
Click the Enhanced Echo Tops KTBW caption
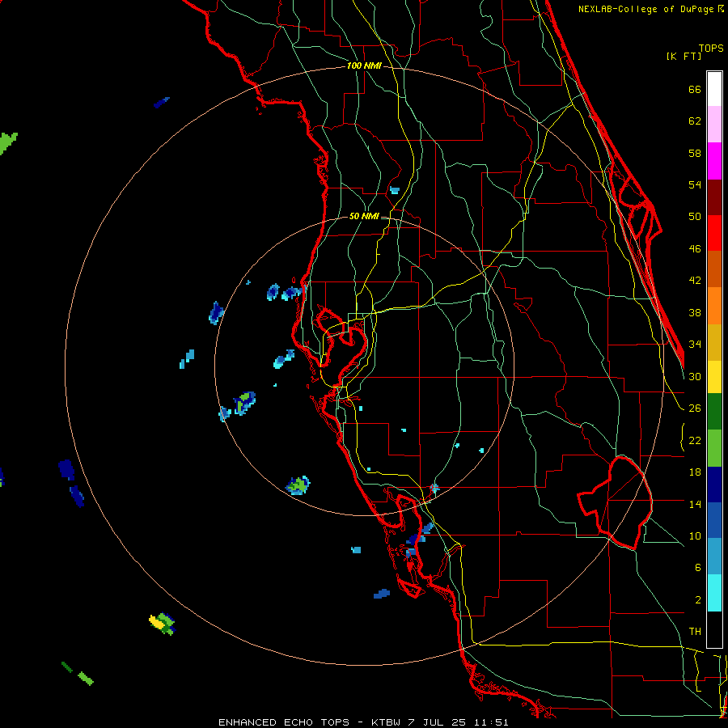363,722
